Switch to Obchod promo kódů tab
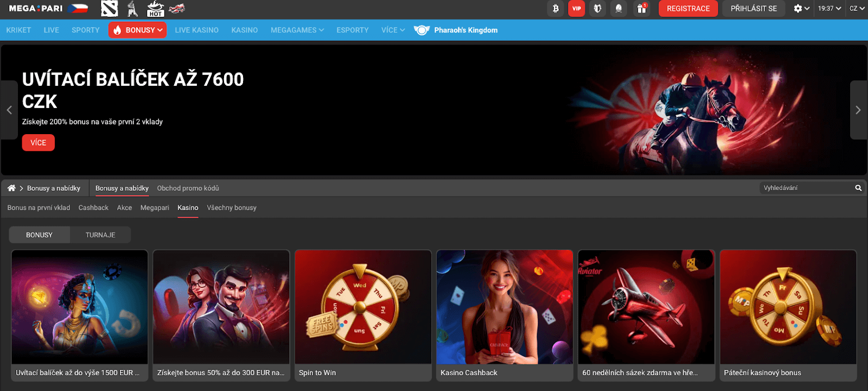 click(x=188, y=188)
